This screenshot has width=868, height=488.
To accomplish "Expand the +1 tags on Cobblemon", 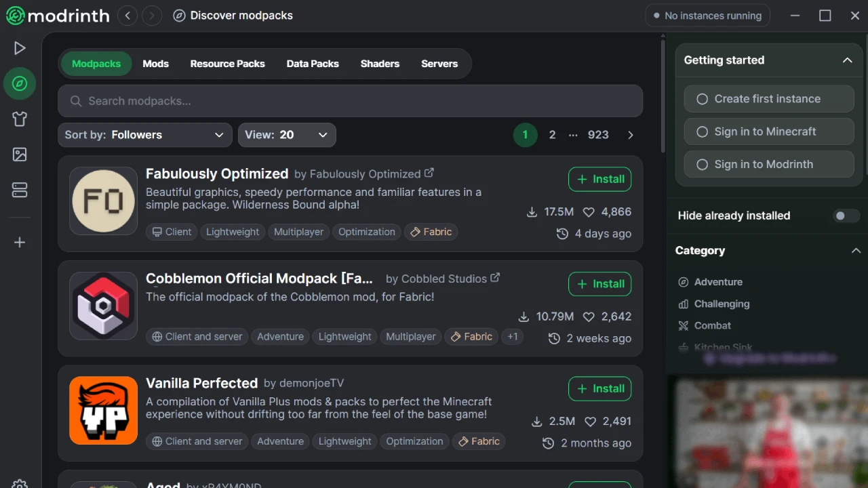I will [x=513, y=337].
